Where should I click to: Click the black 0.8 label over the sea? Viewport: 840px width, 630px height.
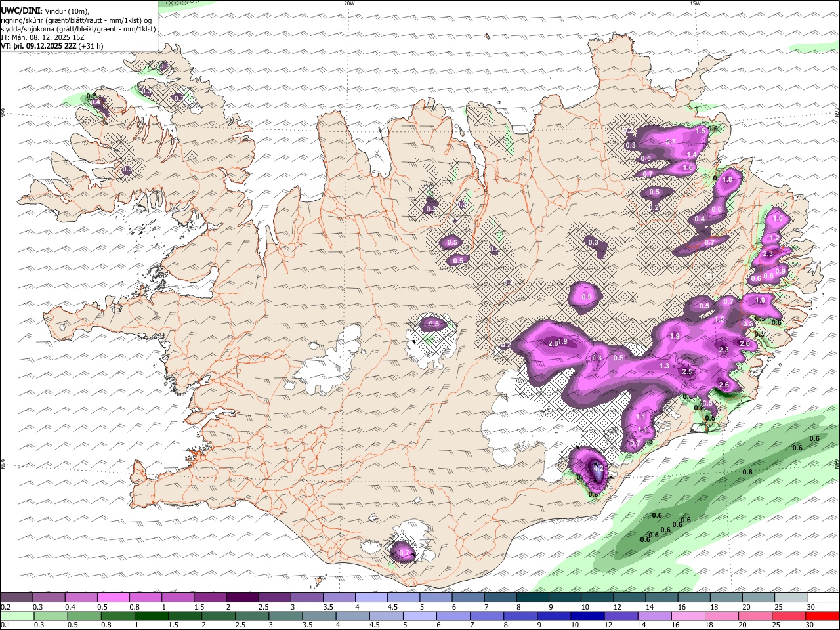[x=747, y=472]
